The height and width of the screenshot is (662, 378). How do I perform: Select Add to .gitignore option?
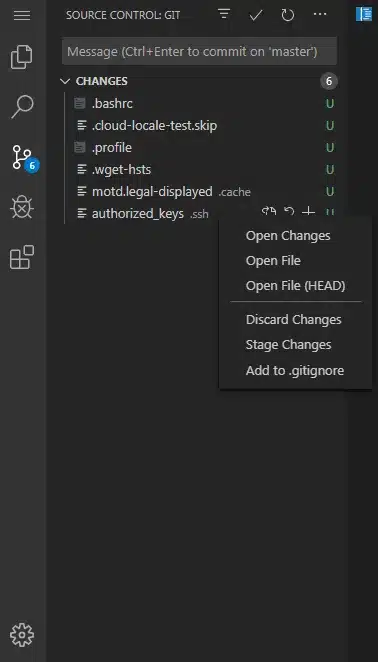296,370
